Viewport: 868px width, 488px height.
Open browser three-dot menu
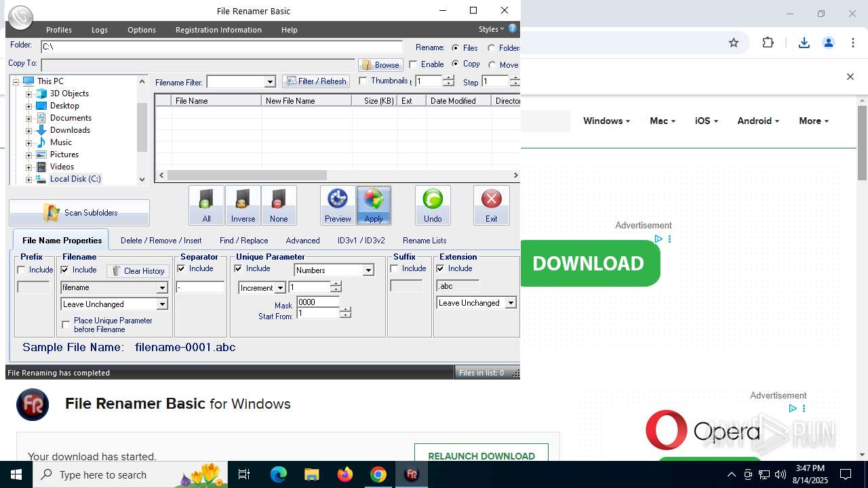[852, 43]
